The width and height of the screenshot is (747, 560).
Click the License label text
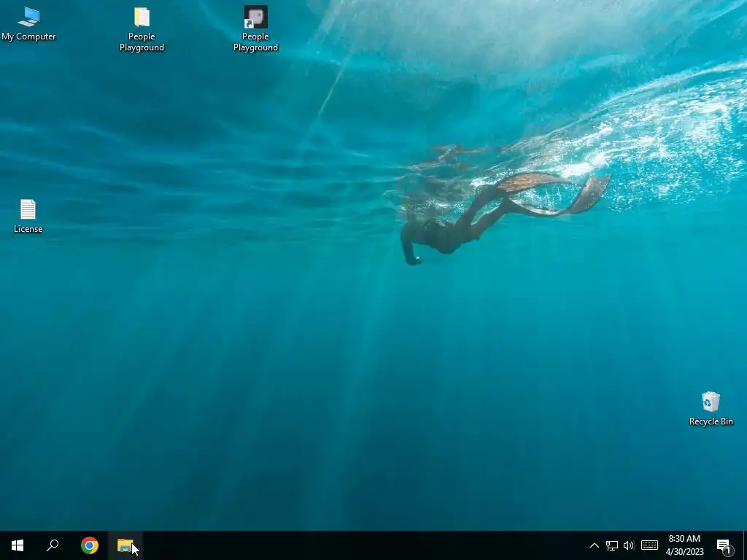tap(28, 229)
